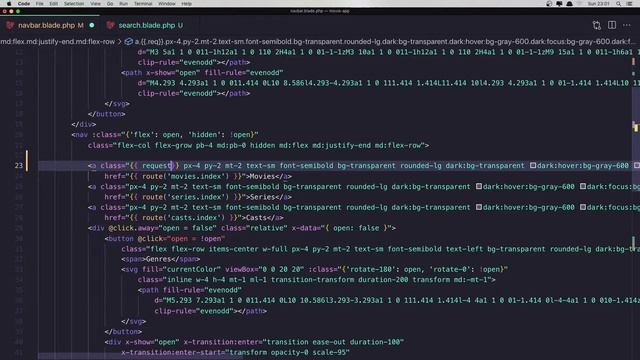The width and height of the screenshot is (640, 360).
Task: Open macOS Spotlight search icon
Action: [x=619, y=4]
